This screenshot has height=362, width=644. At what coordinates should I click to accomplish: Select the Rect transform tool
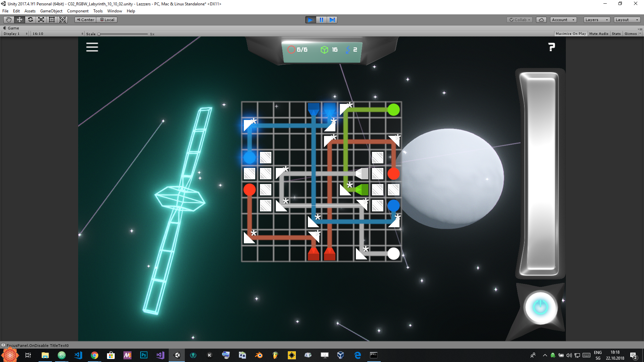pos(52,20)
